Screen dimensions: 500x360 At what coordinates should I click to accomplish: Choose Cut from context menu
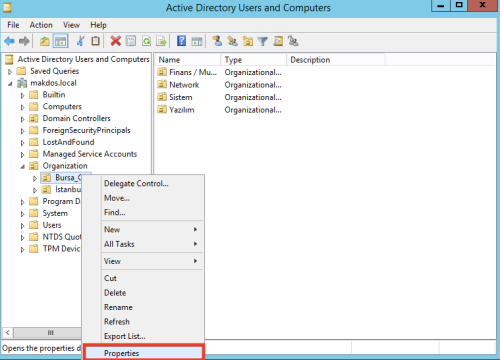pyautogui.click(x=143, y=278)
